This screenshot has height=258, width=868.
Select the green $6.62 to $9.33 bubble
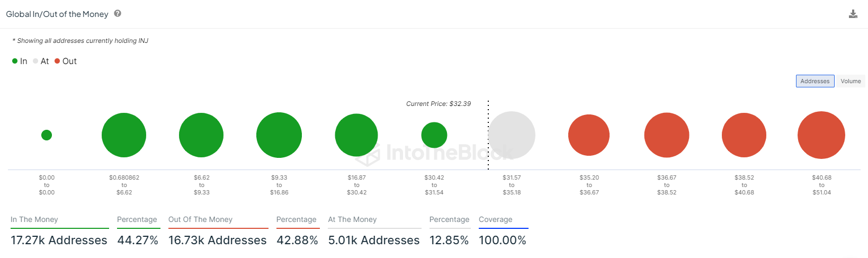tap(201, 135)
